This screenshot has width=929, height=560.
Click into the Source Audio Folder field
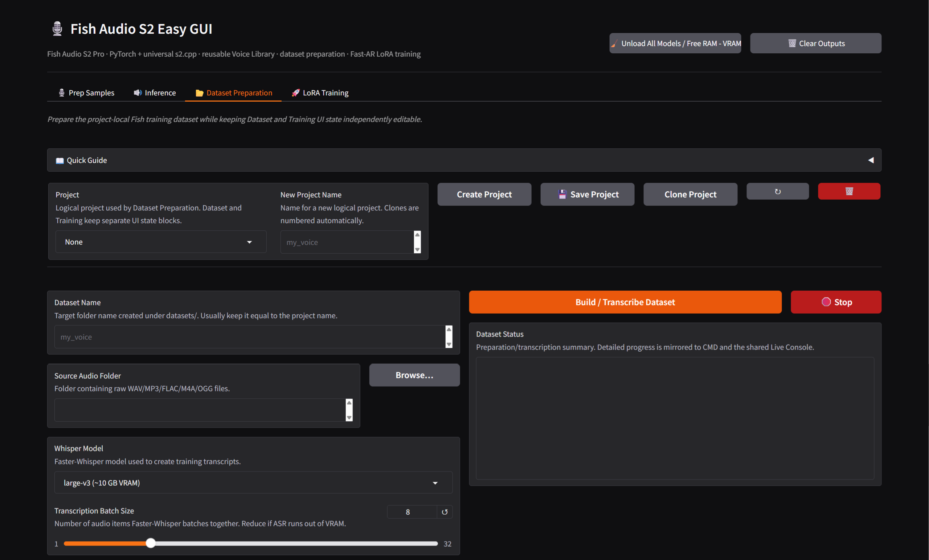point(200,410)
